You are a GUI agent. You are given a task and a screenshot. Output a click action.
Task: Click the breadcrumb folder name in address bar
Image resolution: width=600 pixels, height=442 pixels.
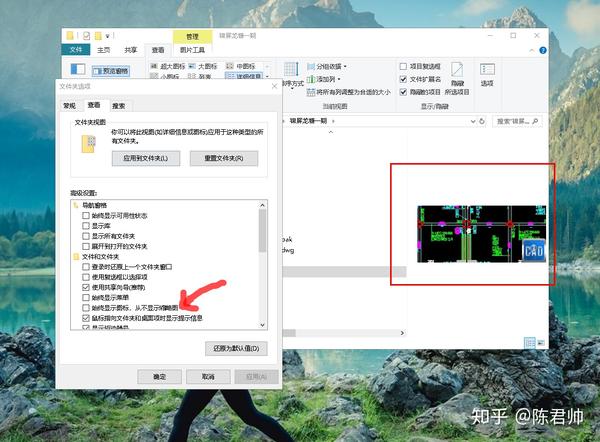tap(308, 121)
